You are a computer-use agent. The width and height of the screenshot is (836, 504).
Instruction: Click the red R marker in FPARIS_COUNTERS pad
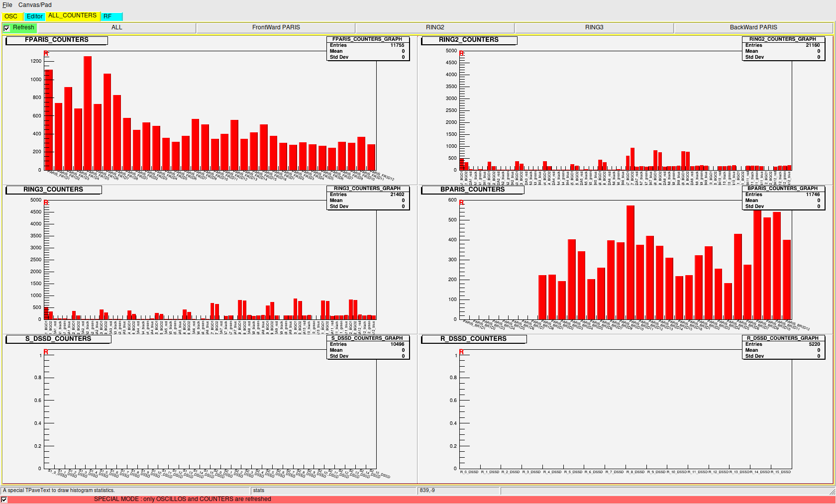pyautogui.click(x=46, y=53)
